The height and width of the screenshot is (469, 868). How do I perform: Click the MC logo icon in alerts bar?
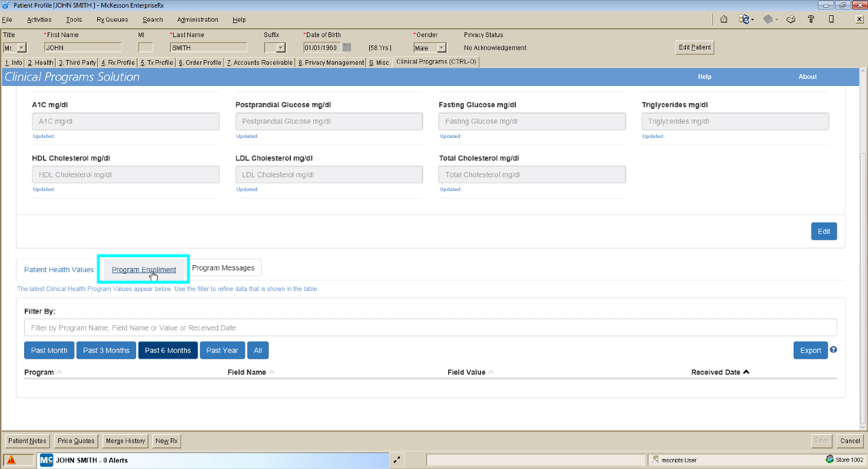[47, 460]
